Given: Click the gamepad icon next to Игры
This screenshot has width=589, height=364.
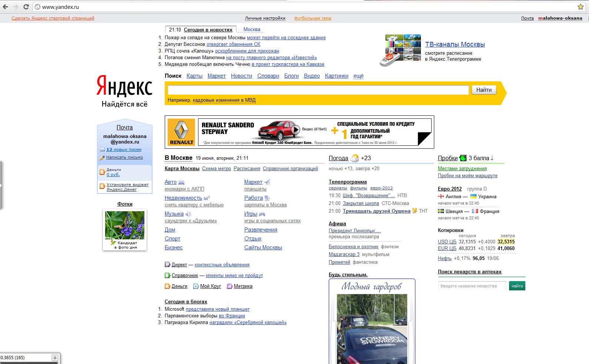Looking at the screenshot, I should click(262, 214).
